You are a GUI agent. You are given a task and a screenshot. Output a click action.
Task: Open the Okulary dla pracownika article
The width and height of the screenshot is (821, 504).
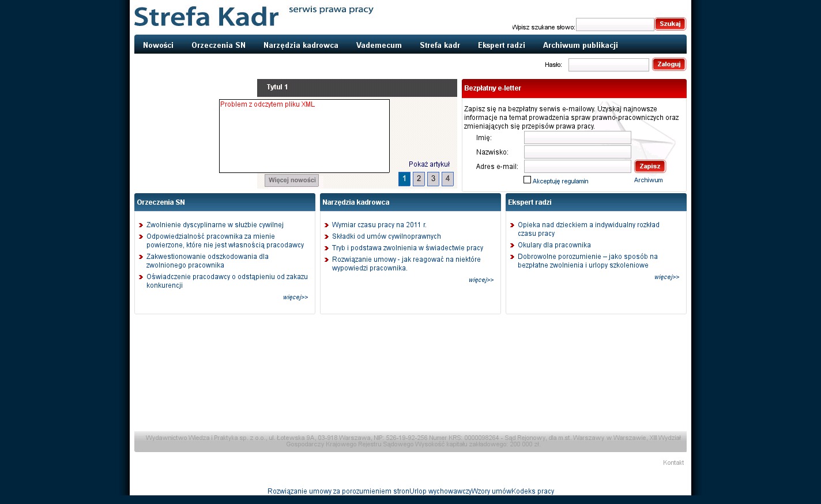click(x=554, y=245)
